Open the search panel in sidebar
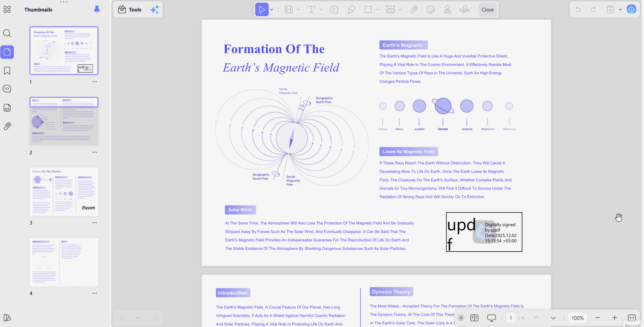This screenshot has height=327, width=644. (7, 33)
